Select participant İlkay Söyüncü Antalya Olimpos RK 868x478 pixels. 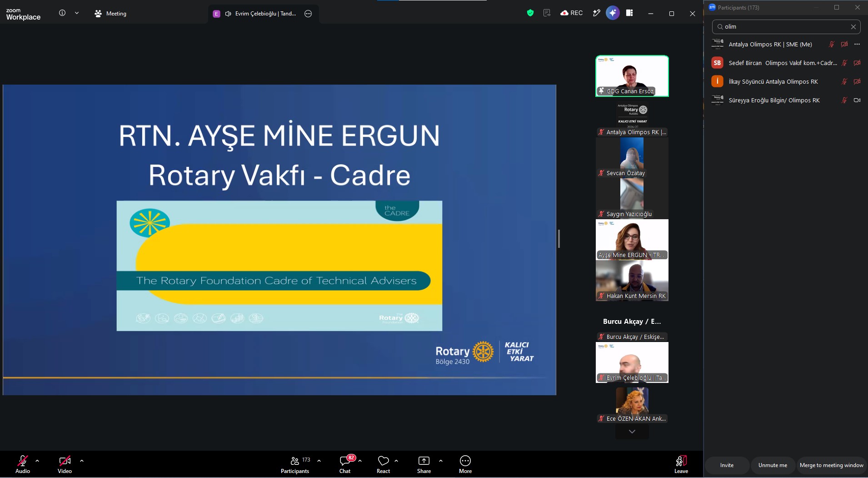786,82
